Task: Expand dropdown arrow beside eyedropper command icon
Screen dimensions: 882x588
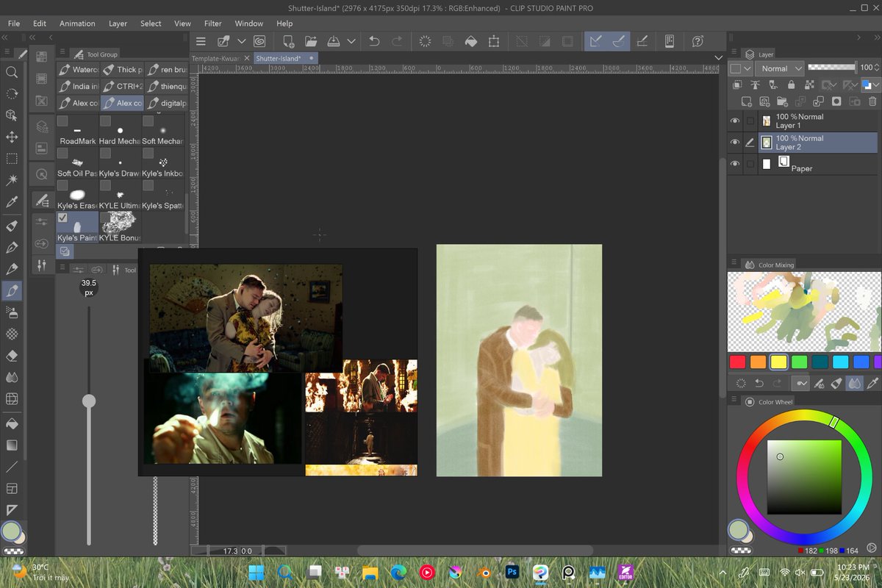Action: pos(241,42)
